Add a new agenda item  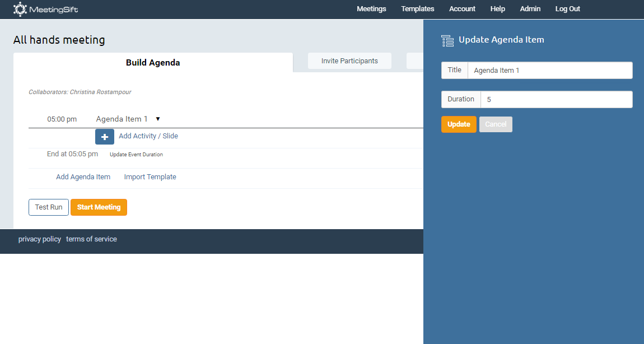(83, 177)
